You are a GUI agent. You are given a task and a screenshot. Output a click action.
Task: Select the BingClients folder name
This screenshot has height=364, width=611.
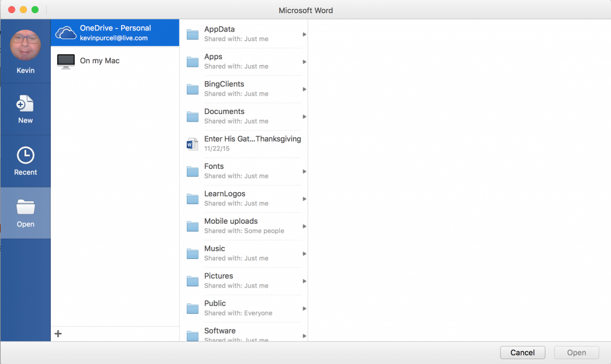tap(224, 84)
